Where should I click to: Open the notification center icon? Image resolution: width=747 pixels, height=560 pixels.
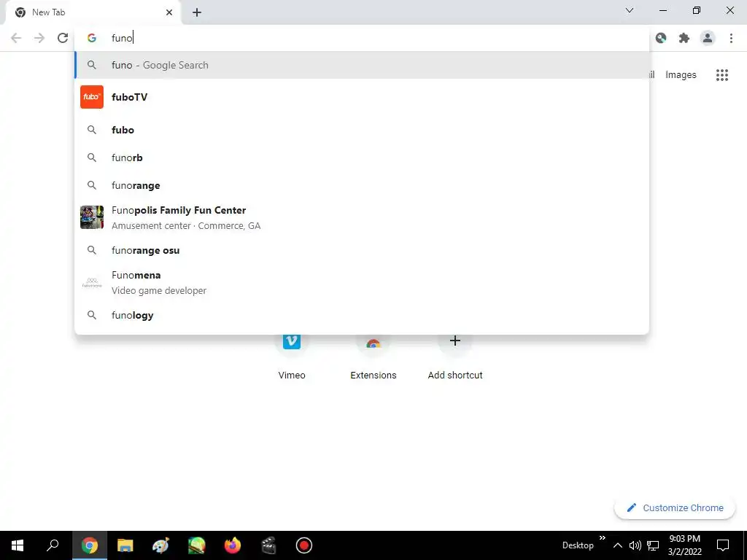click(723, 545)
